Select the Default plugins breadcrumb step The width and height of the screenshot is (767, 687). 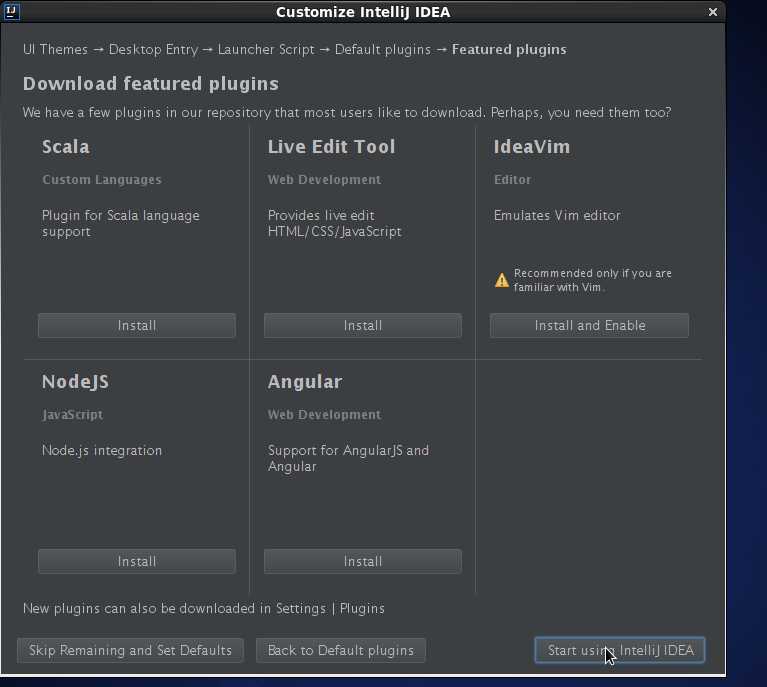point(383,49)
